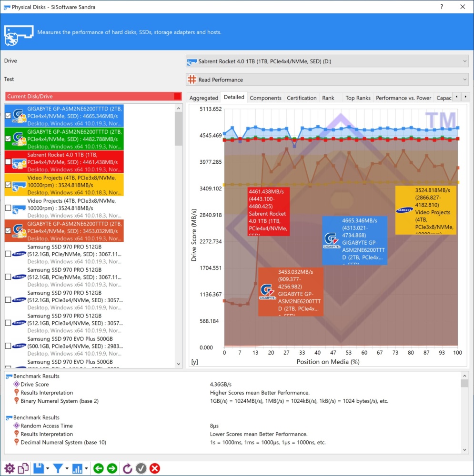Switch to the Aggregated tab
Screen dimensions: 474x476
203,98
